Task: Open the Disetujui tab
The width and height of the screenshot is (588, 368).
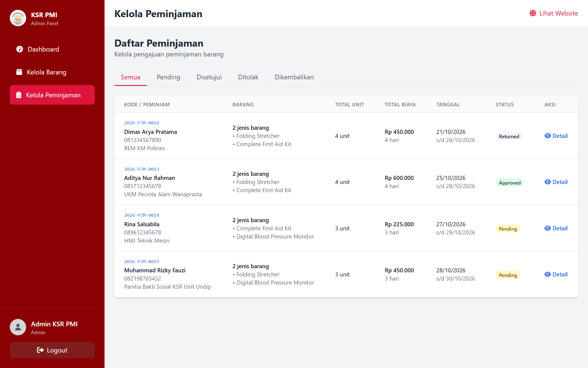Action: pyautogui.click(x=209, y=77)
